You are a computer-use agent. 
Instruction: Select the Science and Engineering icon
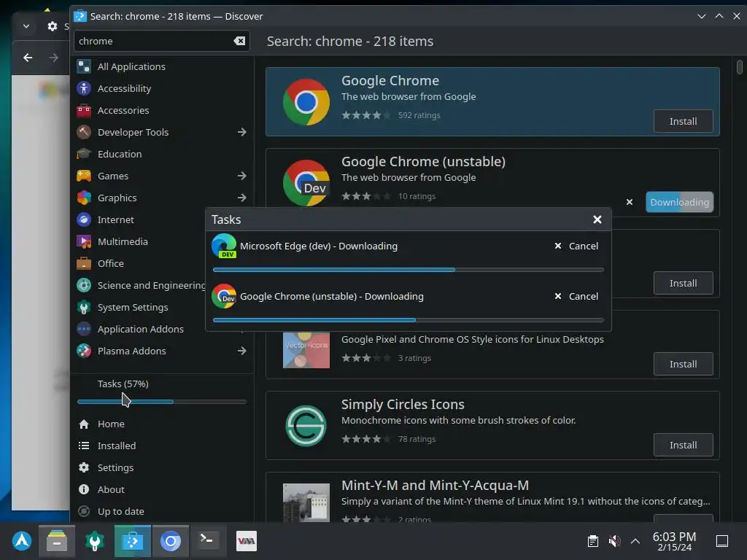point(84,286)
